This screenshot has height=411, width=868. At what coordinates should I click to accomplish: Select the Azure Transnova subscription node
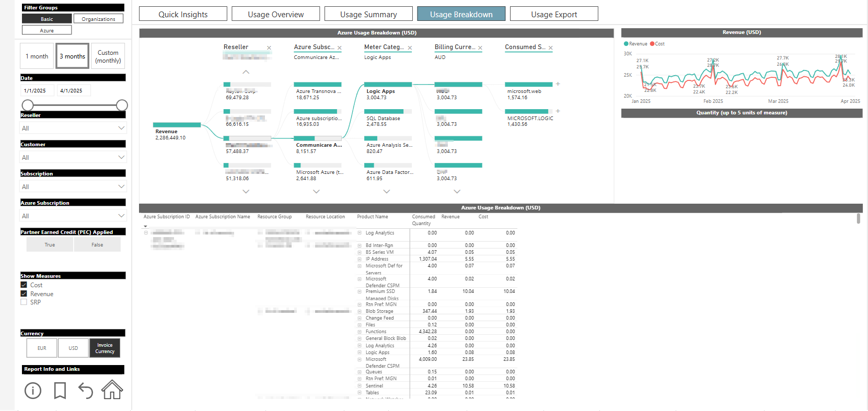point(318,90)
